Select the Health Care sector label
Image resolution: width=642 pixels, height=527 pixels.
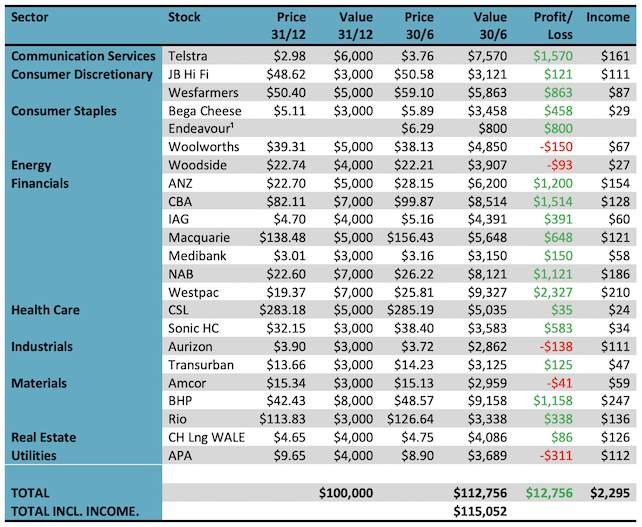(x=45, y=310)
